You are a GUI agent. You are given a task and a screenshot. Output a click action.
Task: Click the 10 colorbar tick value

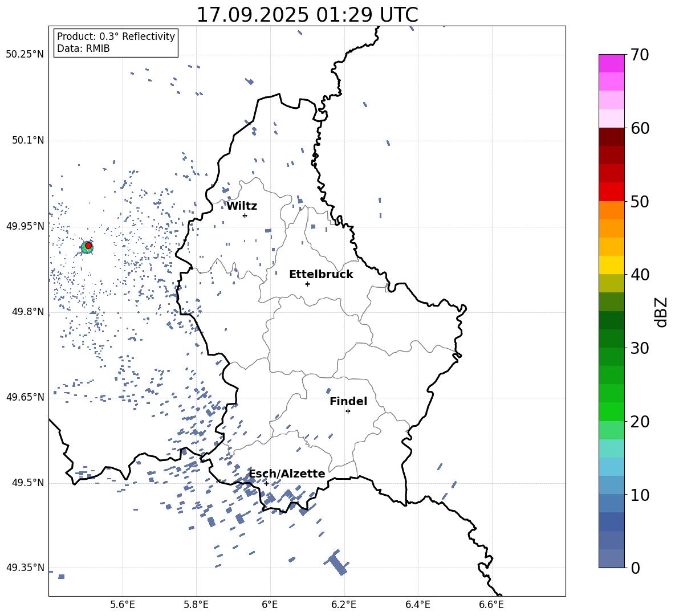[x=640, y=495]
